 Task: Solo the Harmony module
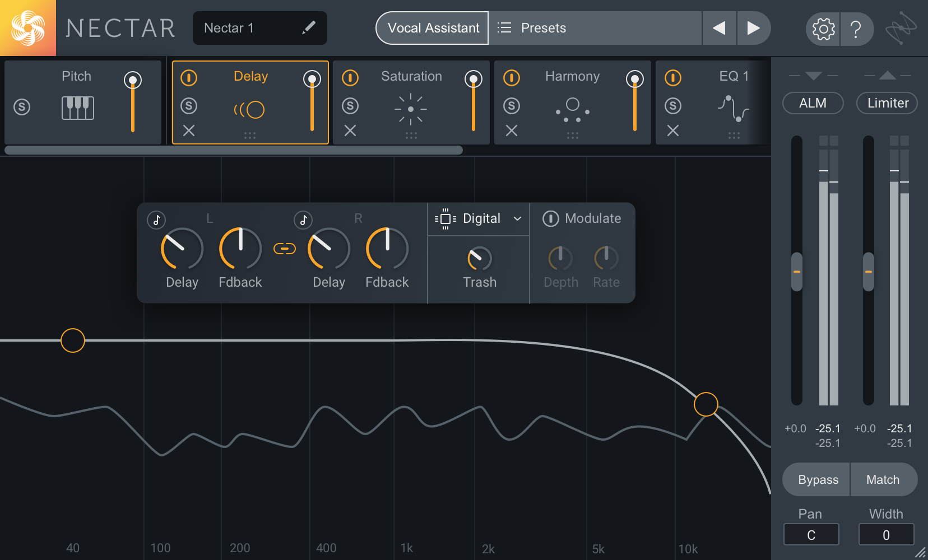[512, 106]
